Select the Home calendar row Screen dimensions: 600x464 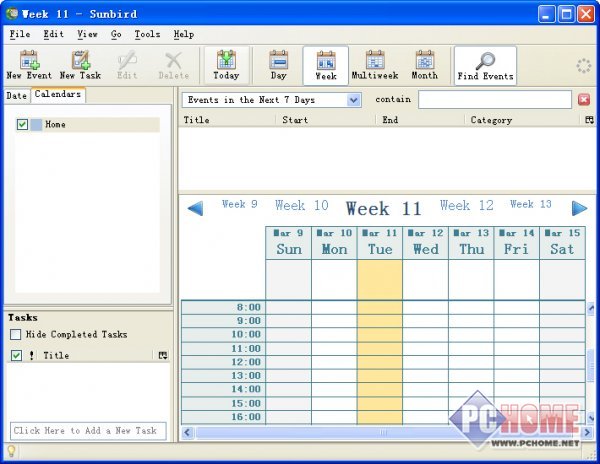pyautogui.click(x=87, y=124)
